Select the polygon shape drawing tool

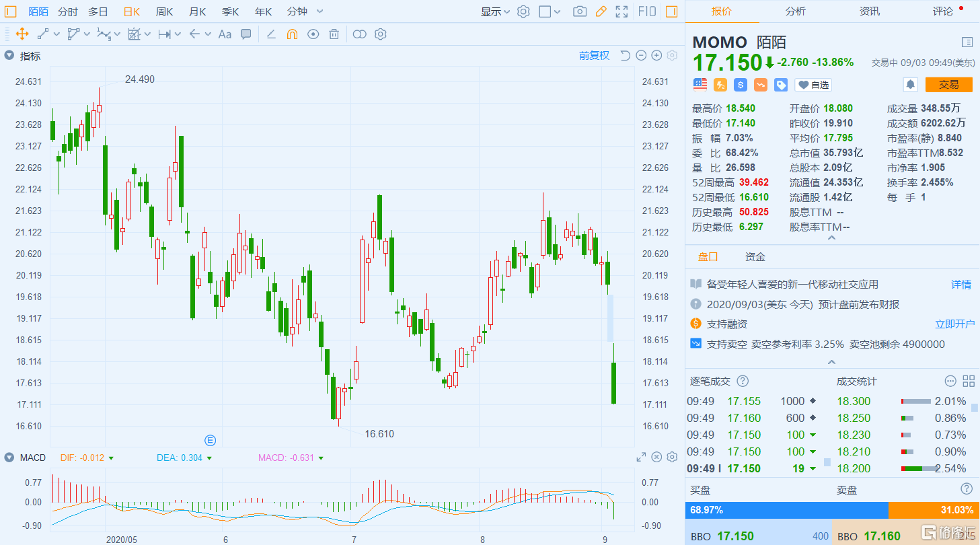[73, 34]
